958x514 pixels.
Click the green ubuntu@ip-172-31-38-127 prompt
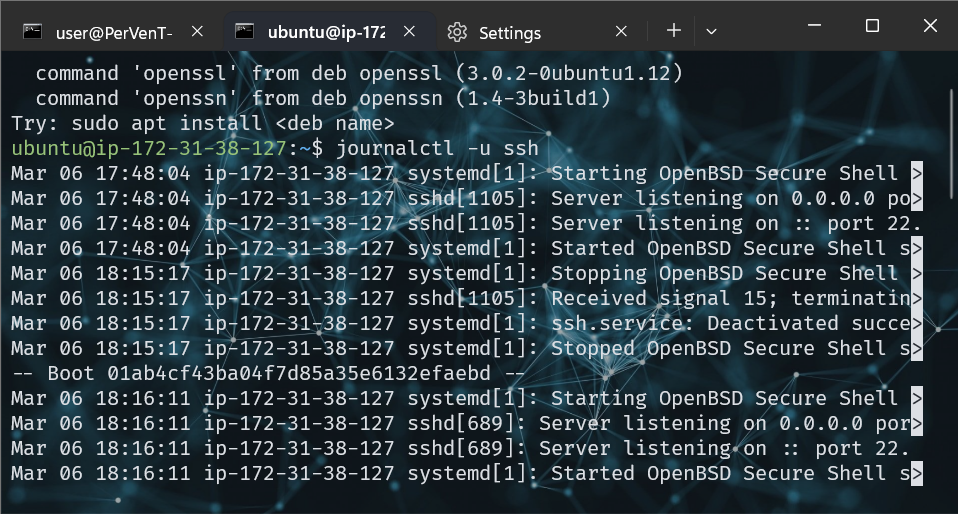click(x=148, y=148)
